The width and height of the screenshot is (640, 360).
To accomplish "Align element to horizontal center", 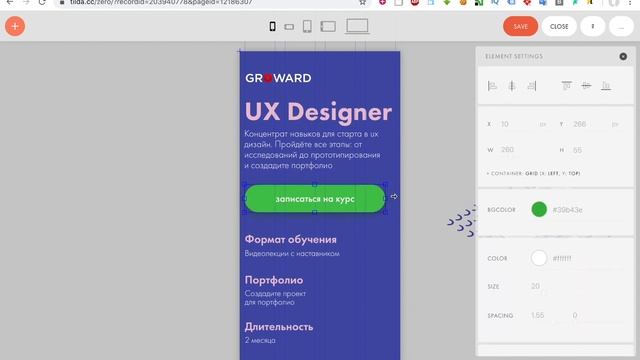I will tap(512, 86).
